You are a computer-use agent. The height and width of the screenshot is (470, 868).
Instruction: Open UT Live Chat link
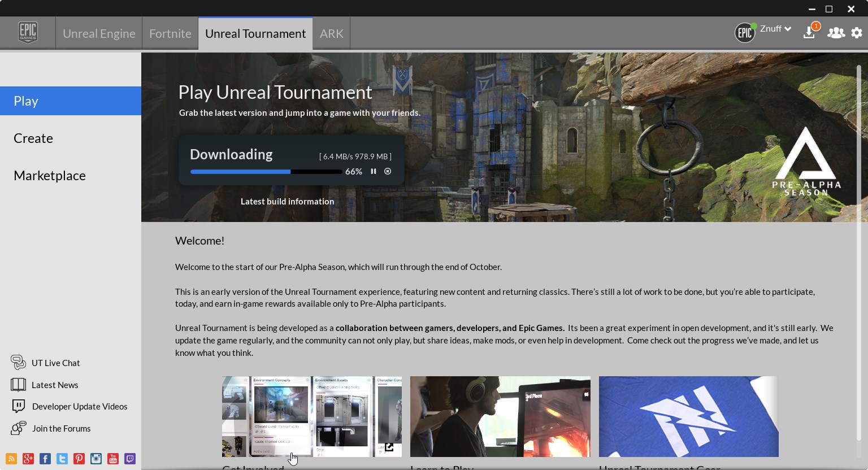point(56,363)
